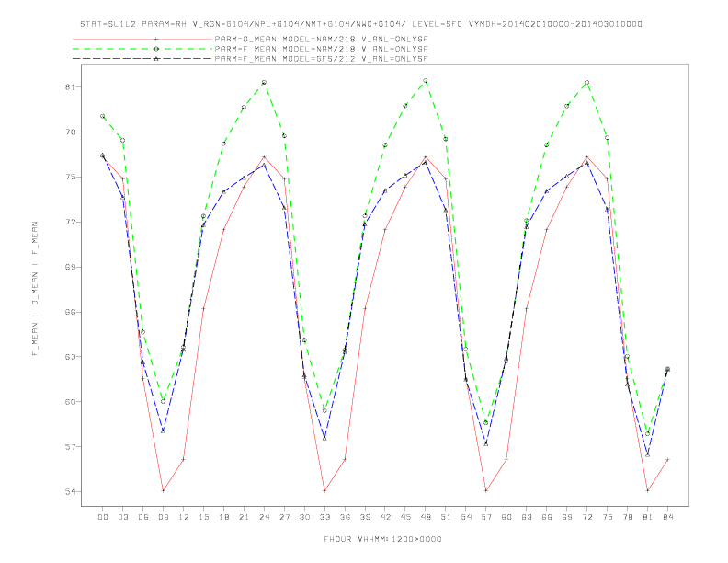
Task: Click x-axis forecast hour label 69
Action: pos(567,517)
